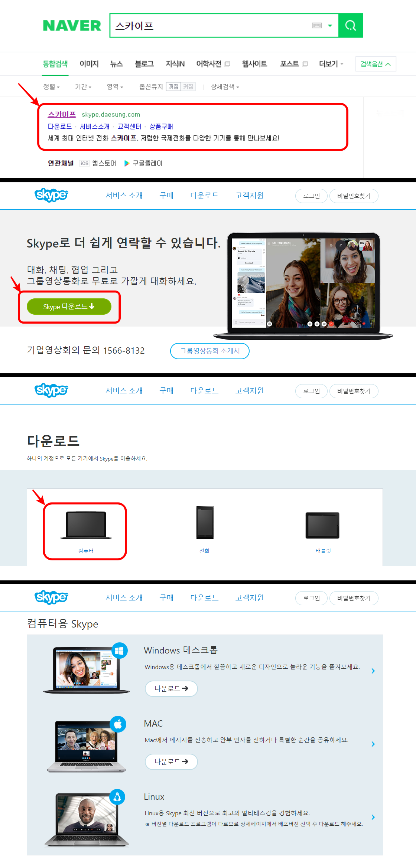Expand the 더보기 menu

click(331, 64)
